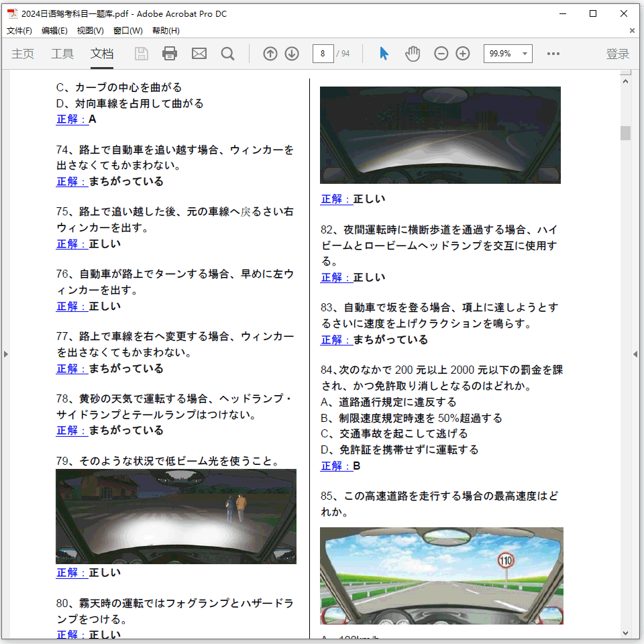644x644 pixels.
Task: Click the 登录 sign-in button
Action: (x=618, y=54)
